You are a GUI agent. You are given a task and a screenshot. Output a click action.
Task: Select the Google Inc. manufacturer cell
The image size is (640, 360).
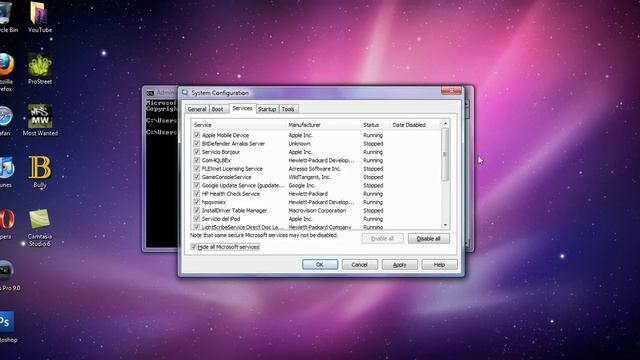point(302,185)
